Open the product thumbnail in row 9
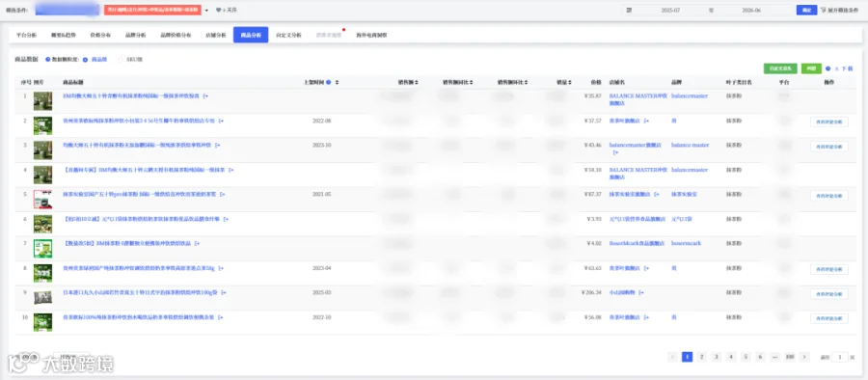The width and height of the screenshot is (868, 380). (x=42, y=297)
